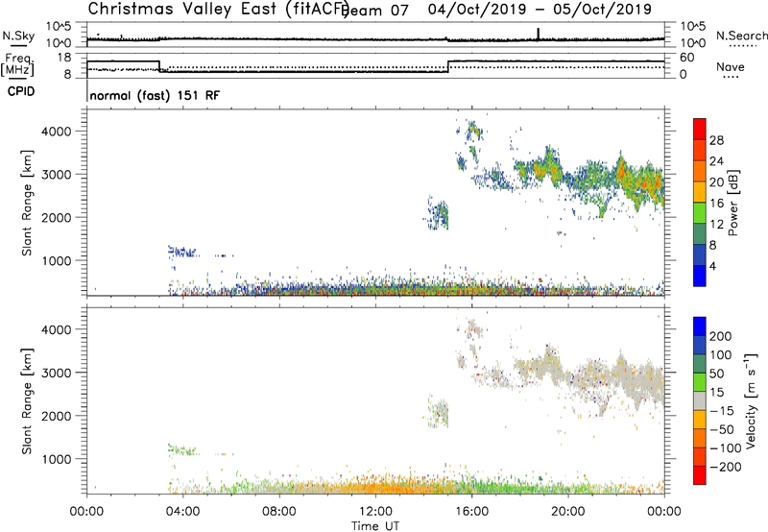Image resolution: width=768 pixels, height=532 pixels.
Task: Click the scatter patch near 2000 km in power panel
Action: coord(438,214)
